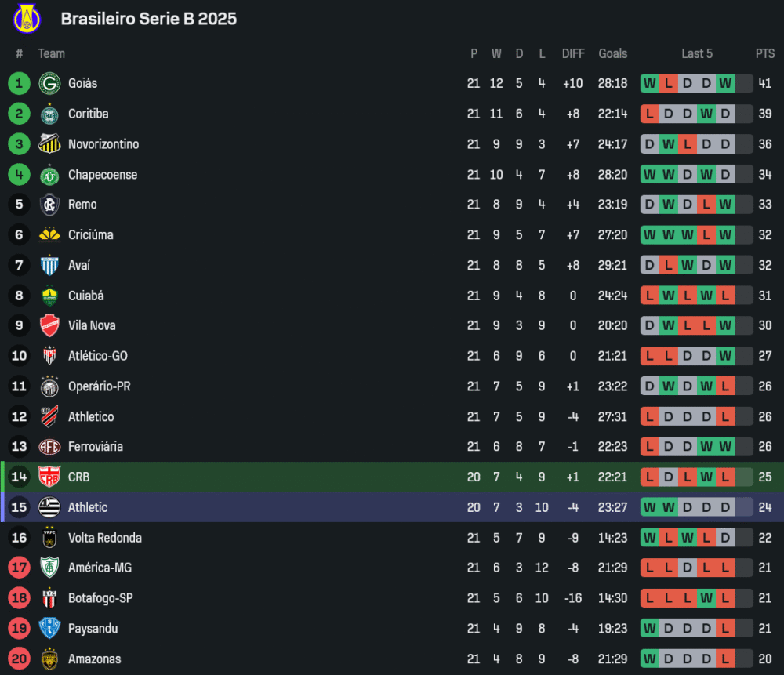Image resolution: width=784 pixels, height=675 pixels.
Task: Click position number 20 badge for Amazonas
Action: 20,659
